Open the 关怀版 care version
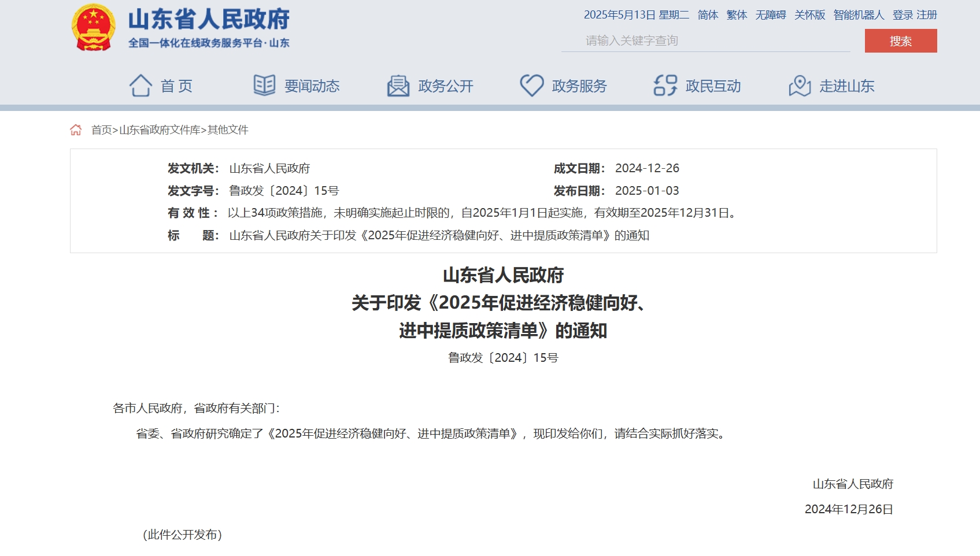The height and width of the screenshot is (556, 980). [x=809, y=15]
